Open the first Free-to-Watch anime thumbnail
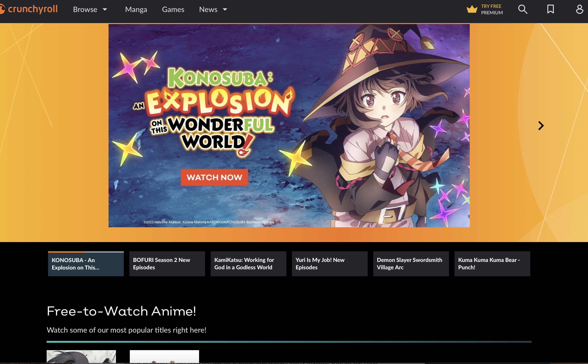Image resolution: width=588 pixels, height=364 pixels. coord(81,357)
